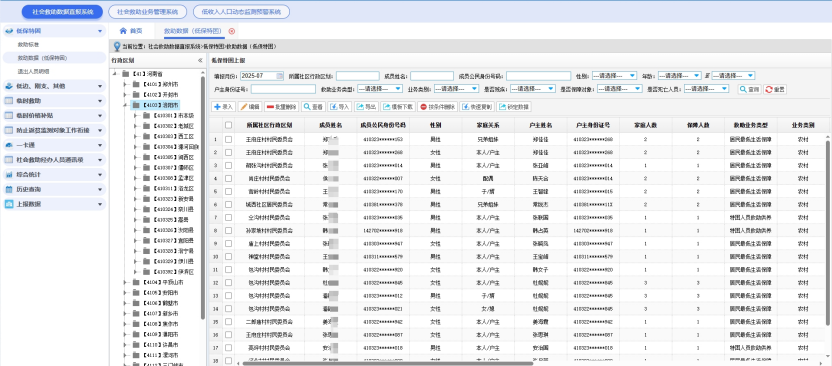Open the 社会救助业务管理系统 top tab
Image resolution: width=832 pixels, height=366 pixels.
pos(148,12)
